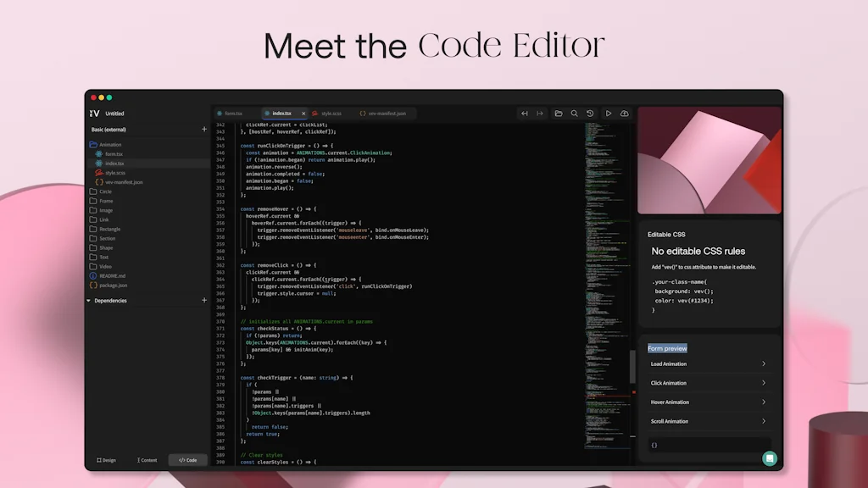
Task: Click the package.json braces icon
Action: [x=93, y=285]
